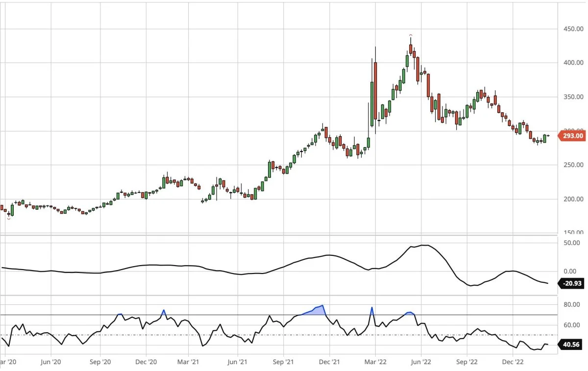Select the tall red candle at Mar '22
This screenshot has width=588, height=371.
(375, 91)
